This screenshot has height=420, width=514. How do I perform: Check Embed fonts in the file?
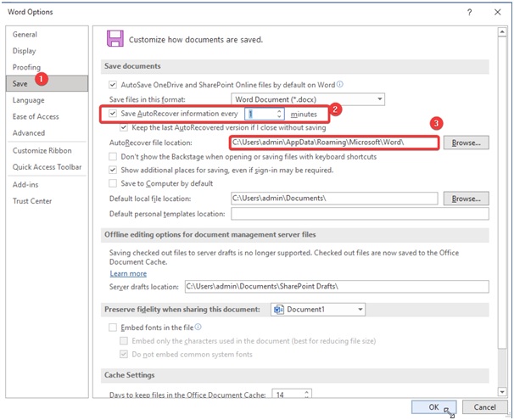(114, 327)
